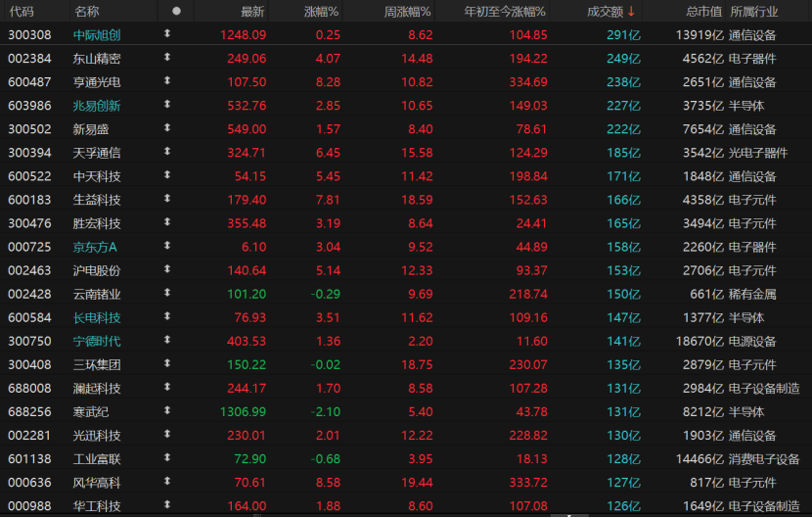Viewport: 812px width, 518px height.
Task: Click the red descending sort arrow
Action: click(x=631, y=12)
